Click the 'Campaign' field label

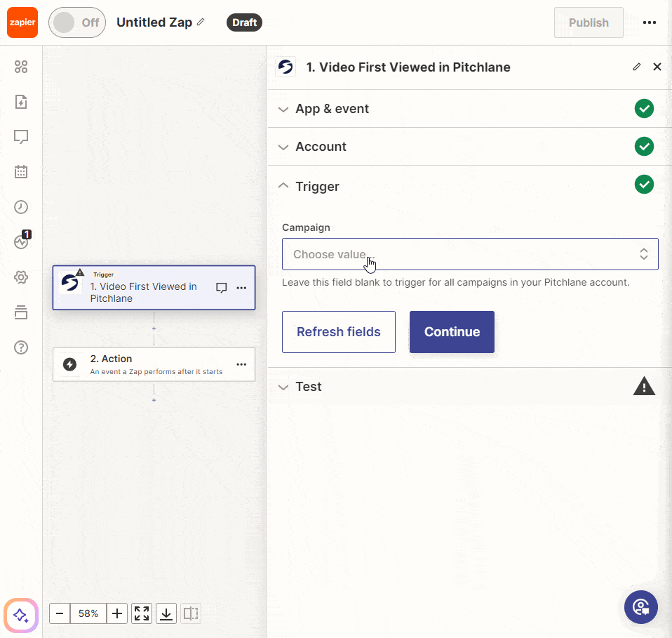[x=306, y=227]
